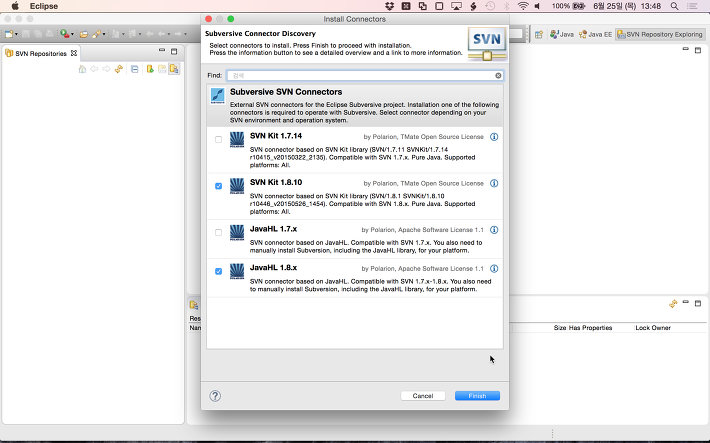The width and height of the screenshot is (710, 443).
Task: Open the Apple menu
Action: coord(15,6)
